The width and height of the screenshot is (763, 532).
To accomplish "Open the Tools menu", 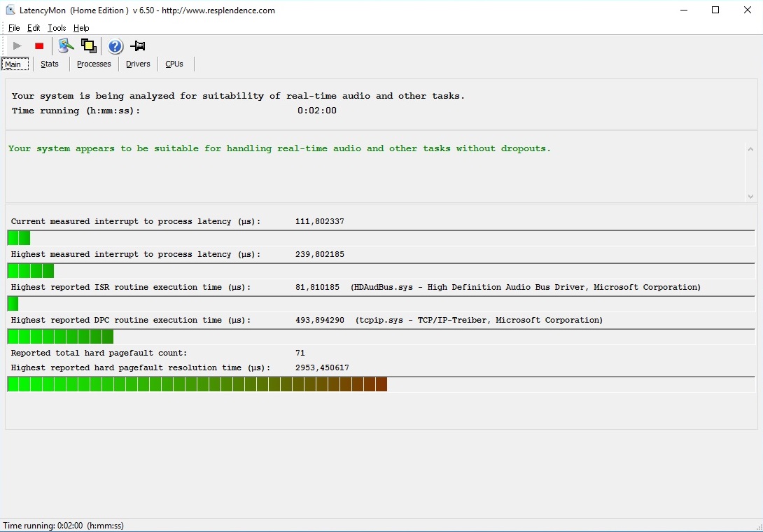I will pyautogui.click(x=57, y=28).
